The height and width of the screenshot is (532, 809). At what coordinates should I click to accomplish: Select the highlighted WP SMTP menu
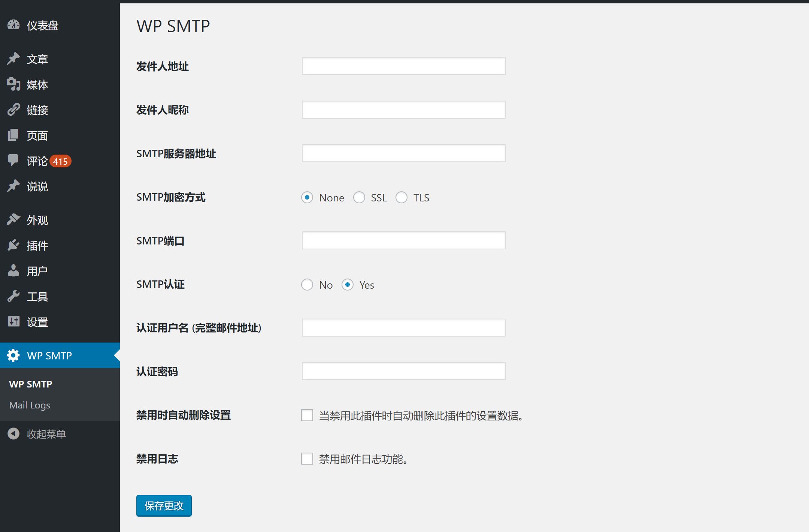point(60,355)
